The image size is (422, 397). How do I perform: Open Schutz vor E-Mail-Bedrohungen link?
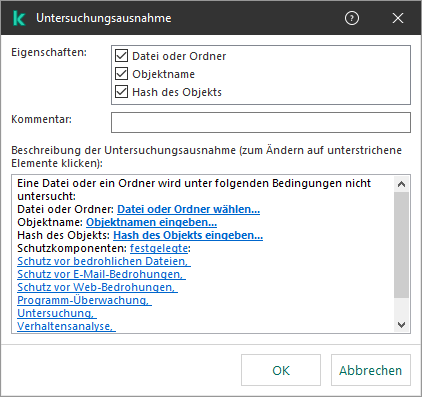pos(101,274)
